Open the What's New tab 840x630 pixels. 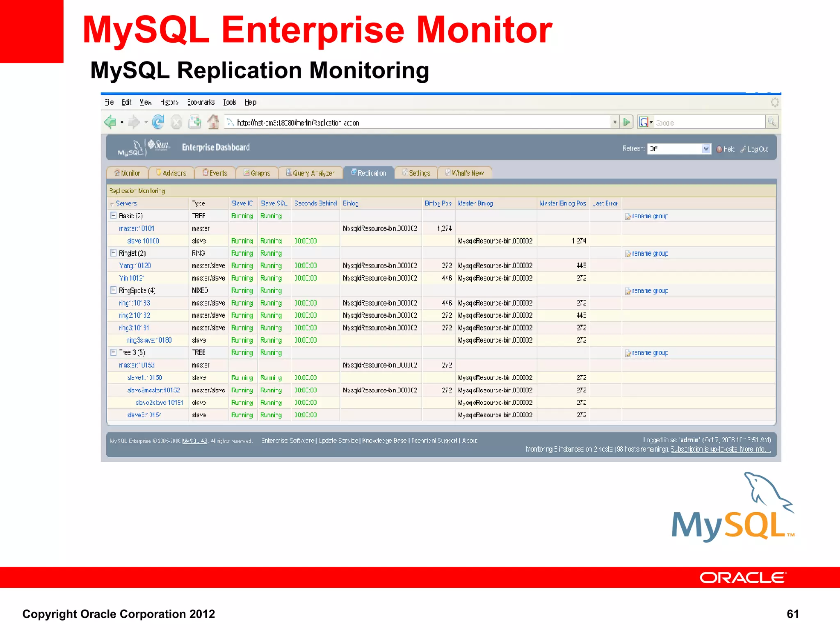pyautogui.click(x=465, y=173)
